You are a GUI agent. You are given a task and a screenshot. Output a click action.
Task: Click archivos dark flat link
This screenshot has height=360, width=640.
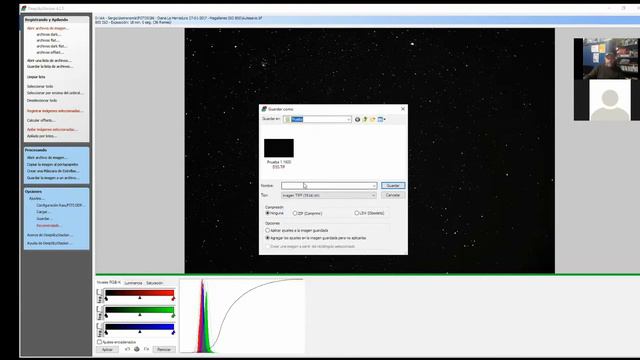[51, 46]
